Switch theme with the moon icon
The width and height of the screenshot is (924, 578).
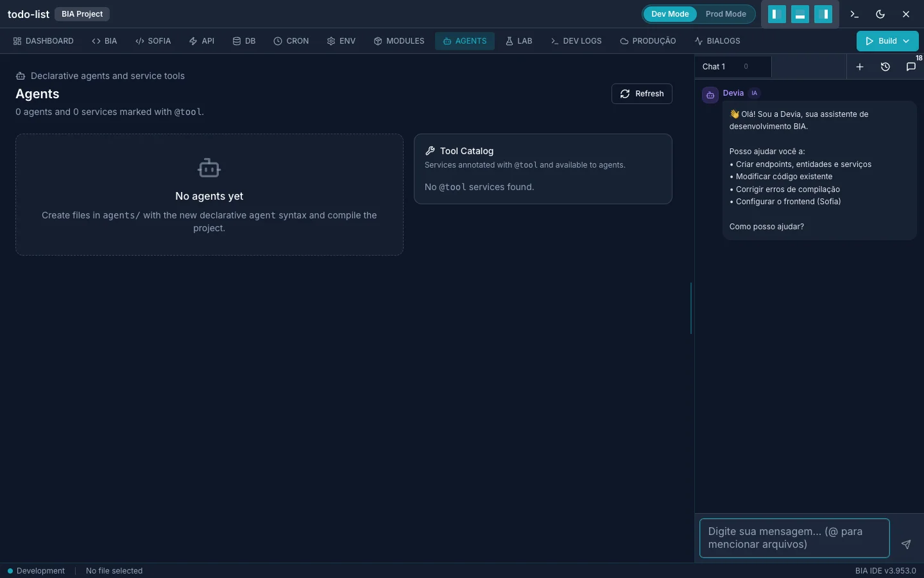point(880,14)
